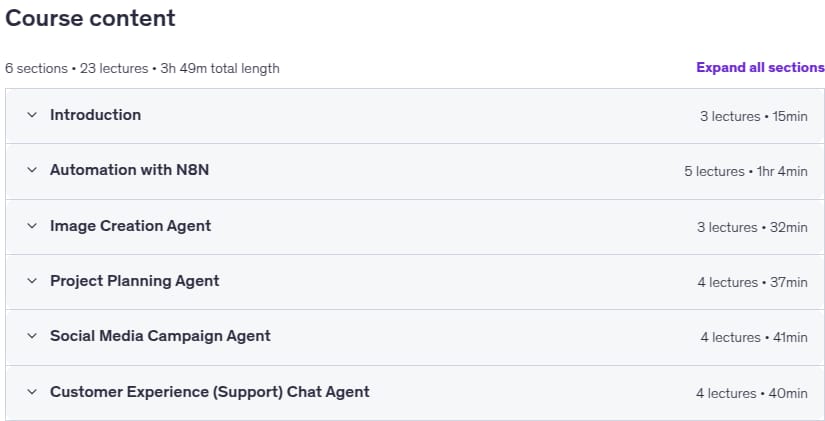Expand Social Media Campaign Agent chevron
This screenshot has height=421, width=825.
pyautogui.click(x=32, y=336)
